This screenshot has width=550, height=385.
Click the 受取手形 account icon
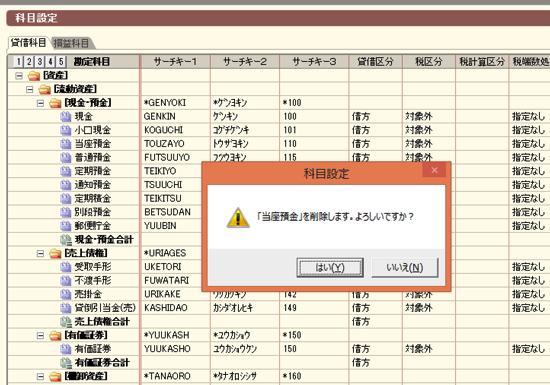[66, 267]
